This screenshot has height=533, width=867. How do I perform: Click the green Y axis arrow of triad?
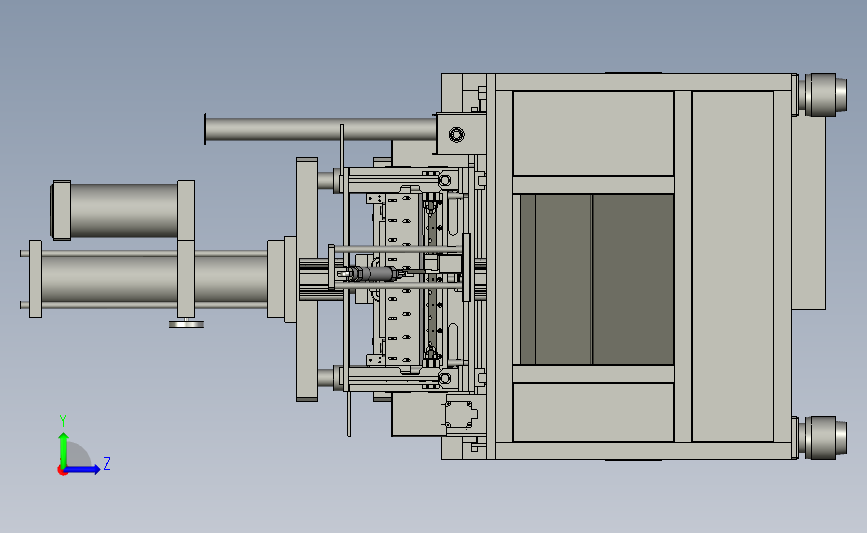point(63,450)
